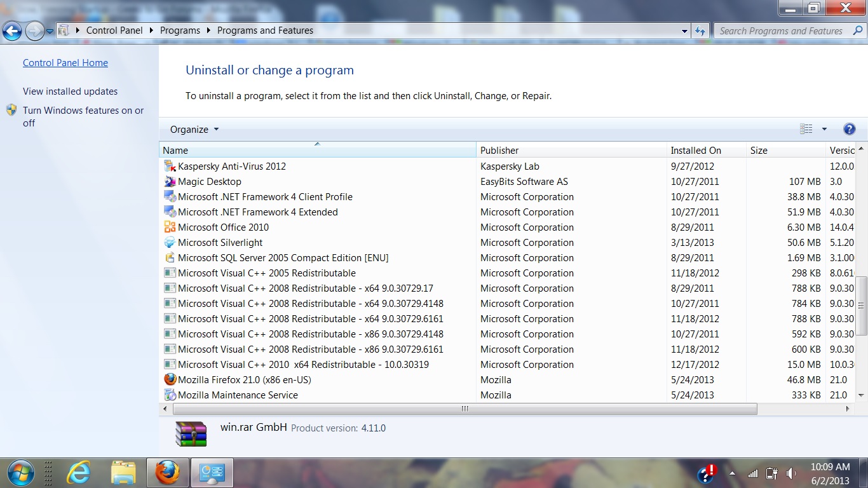Viewport: 868px width, 488px height.
Task: Click the search magnifier icon
Action: click(857, 30)
